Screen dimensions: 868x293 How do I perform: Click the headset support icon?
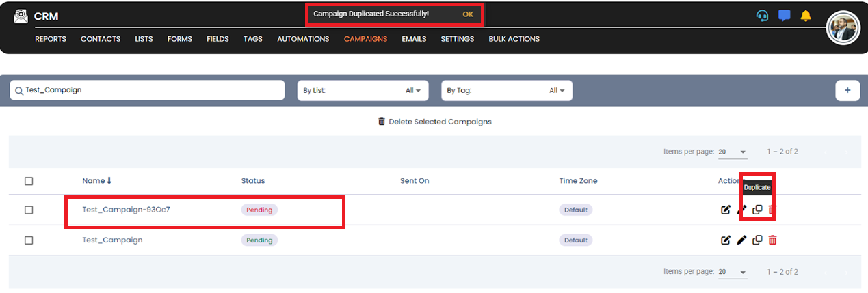762,16
